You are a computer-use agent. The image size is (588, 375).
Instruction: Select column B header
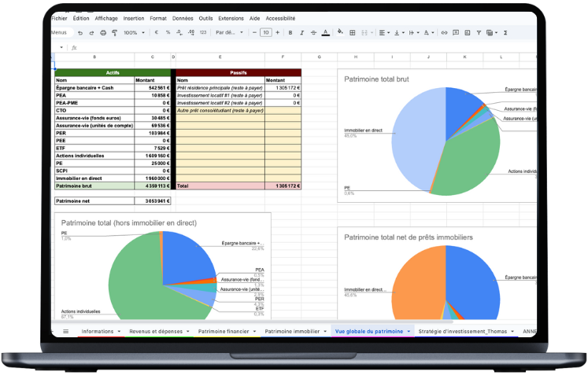94,57
